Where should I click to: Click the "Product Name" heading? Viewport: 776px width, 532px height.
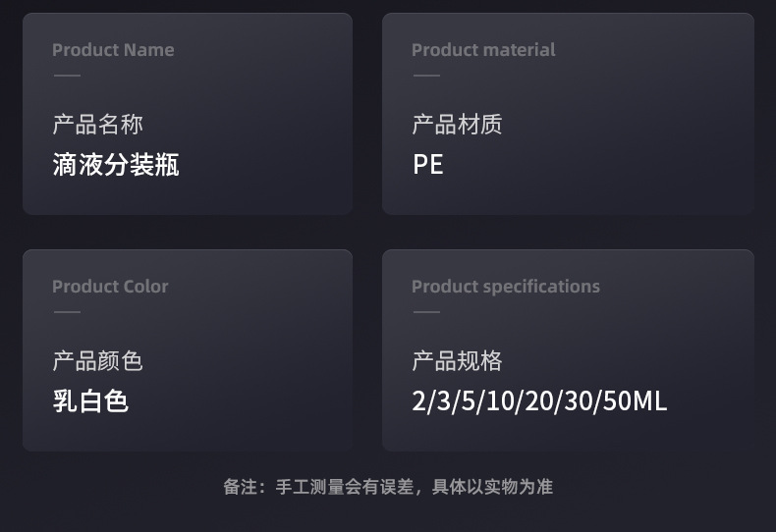point(113,50)
